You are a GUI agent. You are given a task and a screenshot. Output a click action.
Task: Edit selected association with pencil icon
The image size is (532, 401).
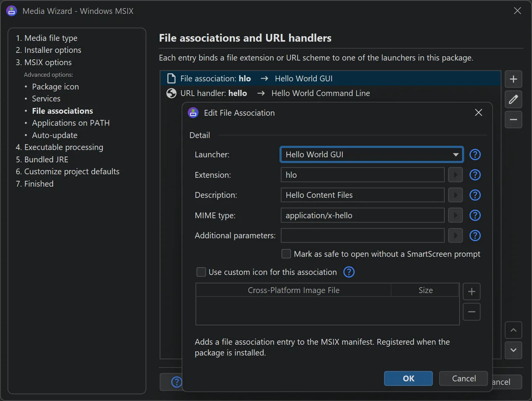(x=513, y=99)
